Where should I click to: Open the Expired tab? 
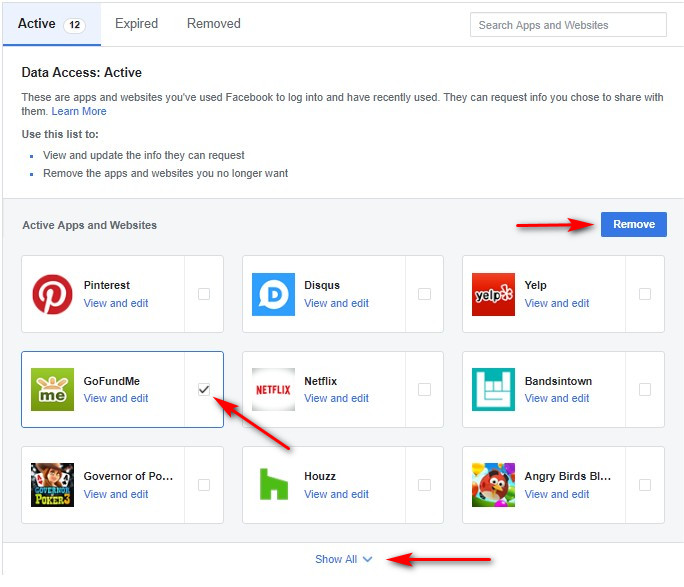(x=137, y=24)
